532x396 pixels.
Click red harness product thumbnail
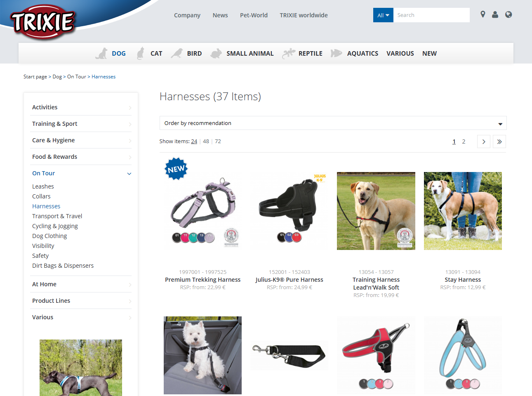376,355
